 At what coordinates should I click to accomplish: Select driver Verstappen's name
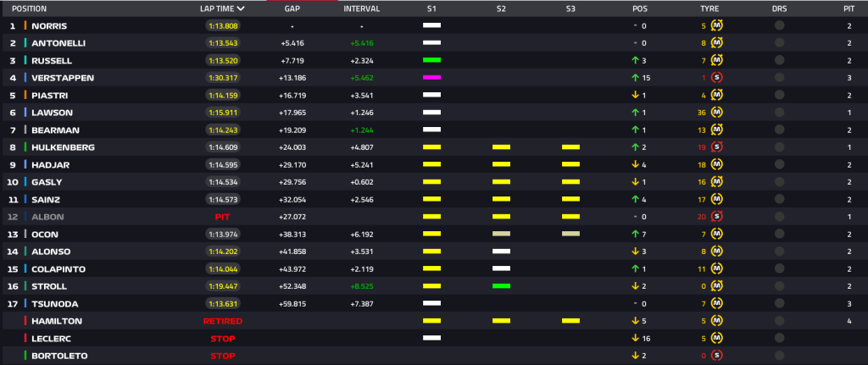(63, 78)
